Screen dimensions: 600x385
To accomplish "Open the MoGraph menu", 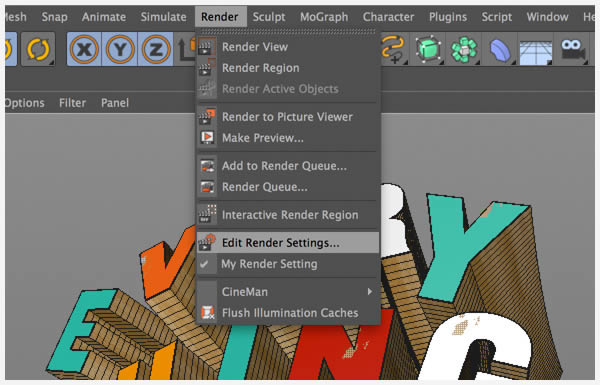I will click(324, 17).
